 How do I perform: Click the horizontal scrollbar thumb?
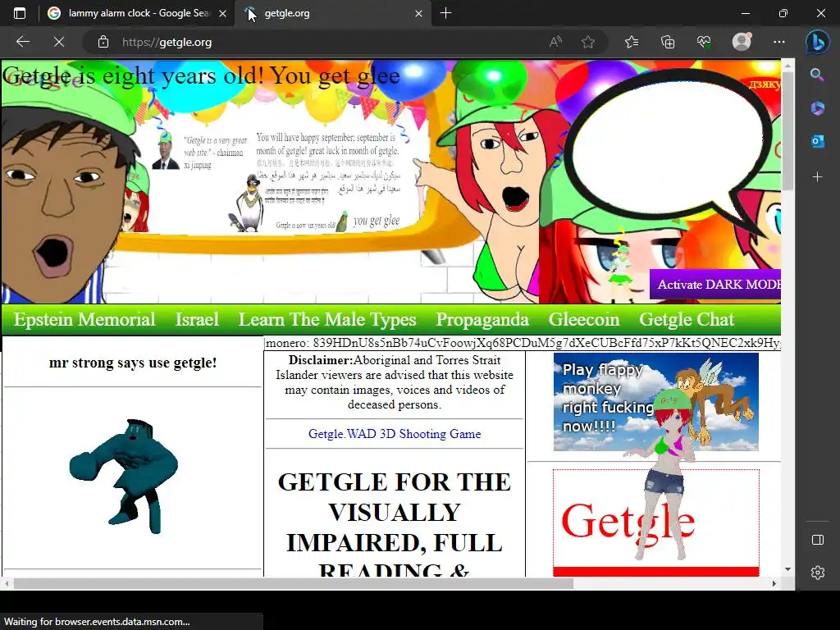pyautogui.click(x=294, y=583)
